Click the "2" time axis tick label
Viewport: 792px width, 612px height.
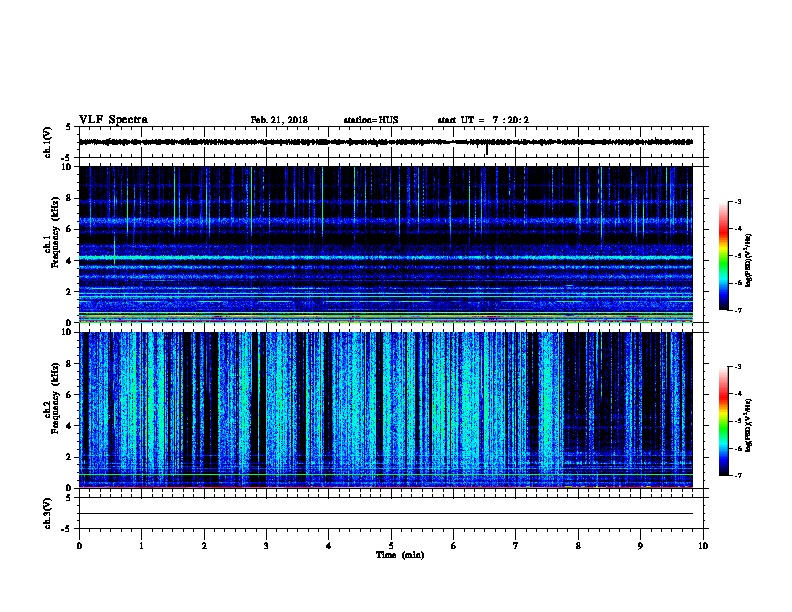click(204, 546)
